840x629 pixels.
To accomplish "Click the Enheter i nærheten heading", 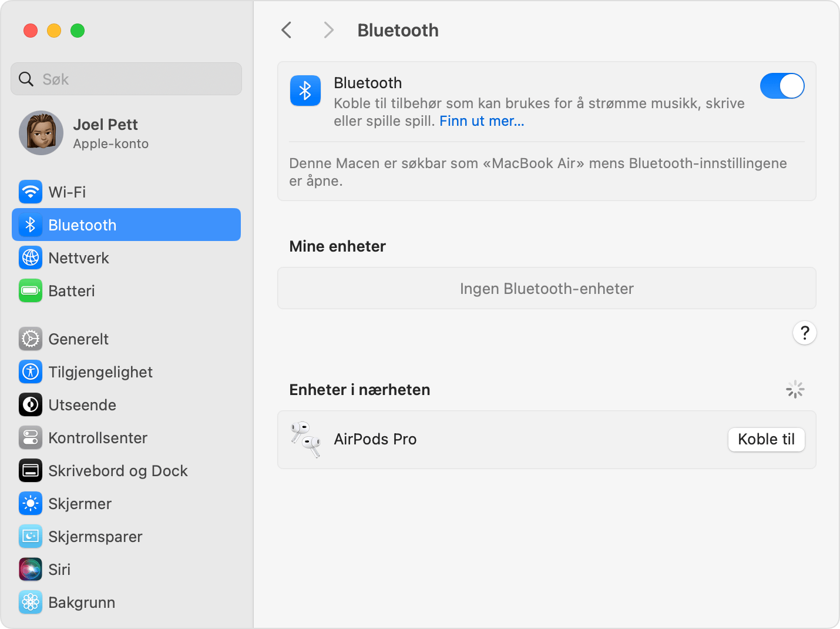I will tap(360, 390).
